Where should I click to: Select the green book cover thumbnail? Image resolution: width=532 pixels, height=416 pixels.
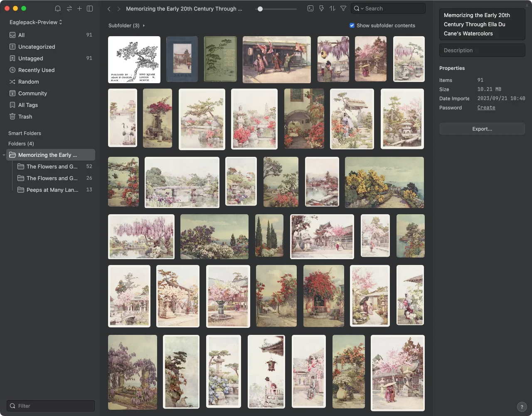coord(220,59)
